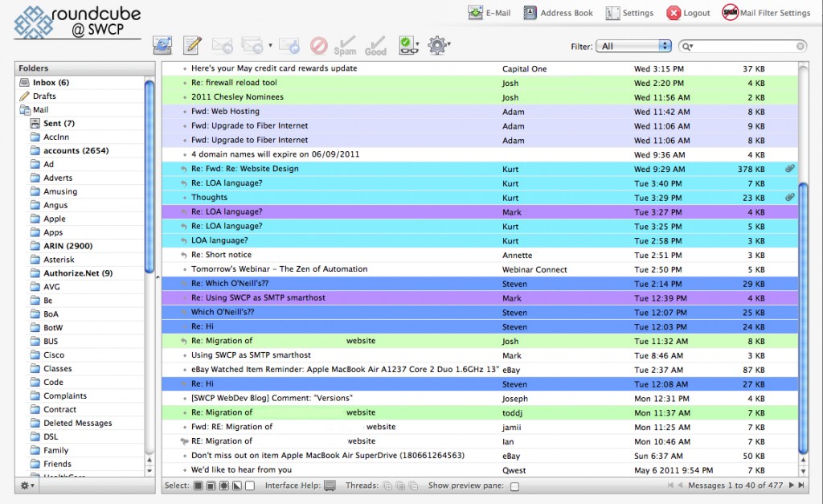Open the Filter dropdown showing All

(x=633, y=47)
